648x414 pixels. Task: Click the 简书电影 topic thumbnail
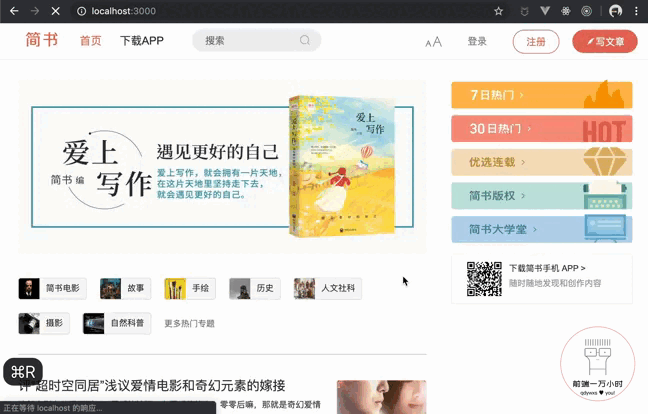(29, 288)
